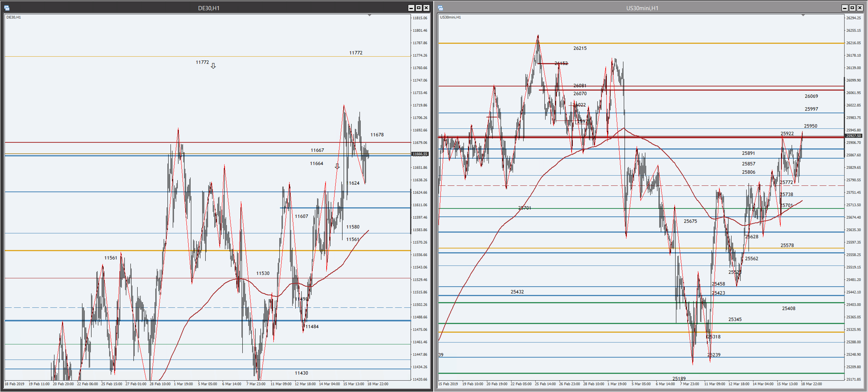Select the 11530 text label in DE30 chart
This screenshot has width=868, height=392.
263,274
